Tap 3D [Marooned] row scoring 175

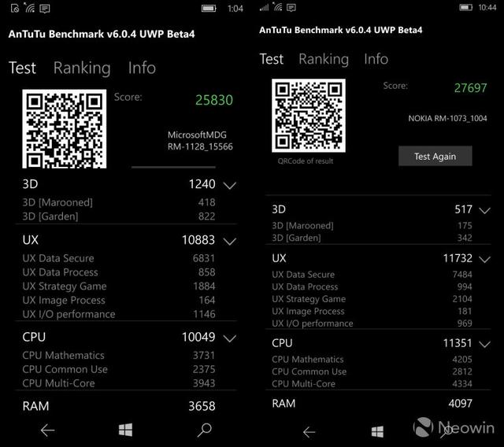coord(372,225)
